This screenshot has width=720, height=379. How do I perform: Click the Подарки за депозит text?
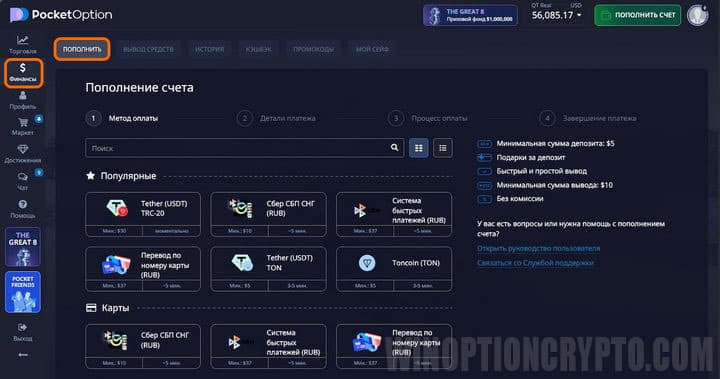(x=531, y=157)
